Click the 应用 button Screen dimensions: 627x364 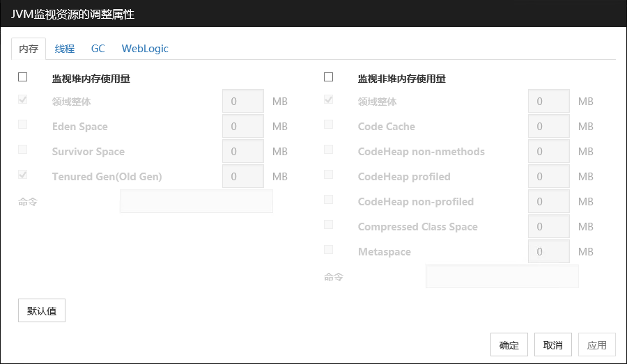click(x=597, y=345)
